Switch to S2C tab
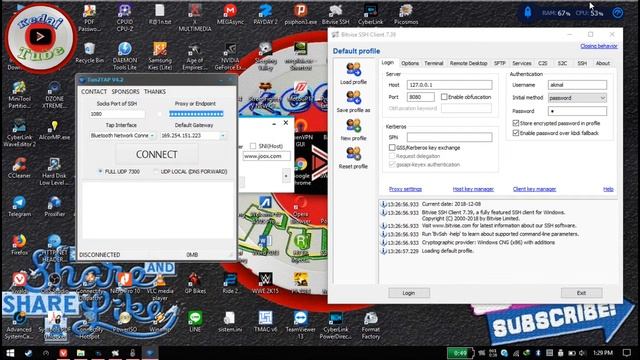Screen dimensions: 640x360 tap(562, 63)
